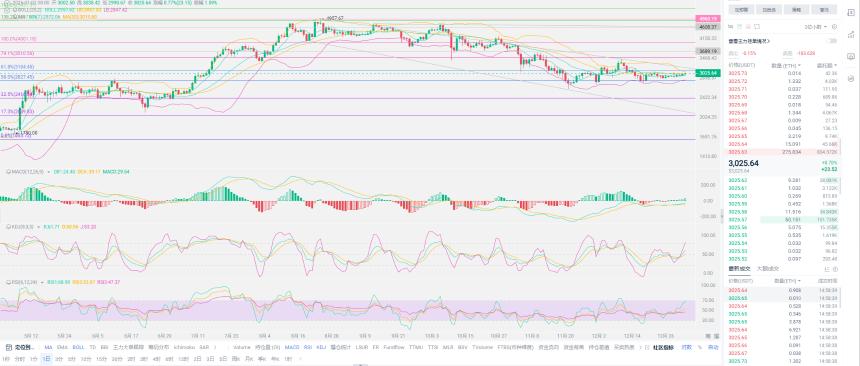Open the 累计额 dropdown in the order book header
Screen dimensions: 860x366
pos(827,65)
